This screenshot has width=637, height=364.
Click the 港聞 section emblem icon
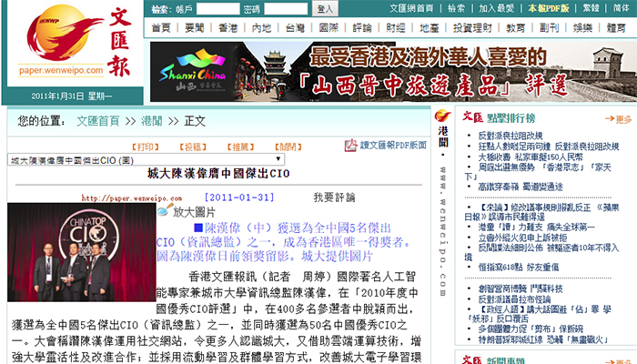(x=442, y=117)
